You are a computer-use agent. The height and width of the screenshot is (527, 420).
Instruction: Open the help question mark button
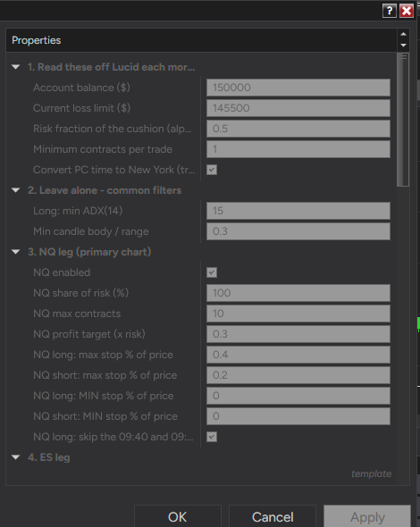click(390, 11)
